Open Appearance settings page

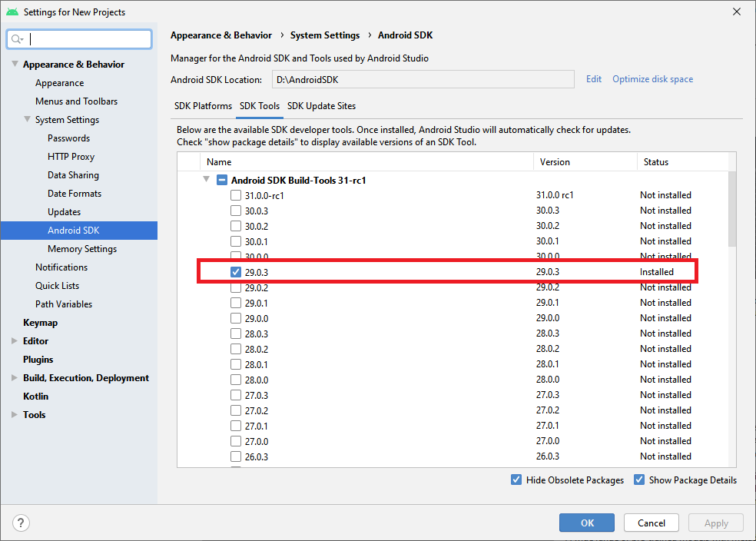59,83
